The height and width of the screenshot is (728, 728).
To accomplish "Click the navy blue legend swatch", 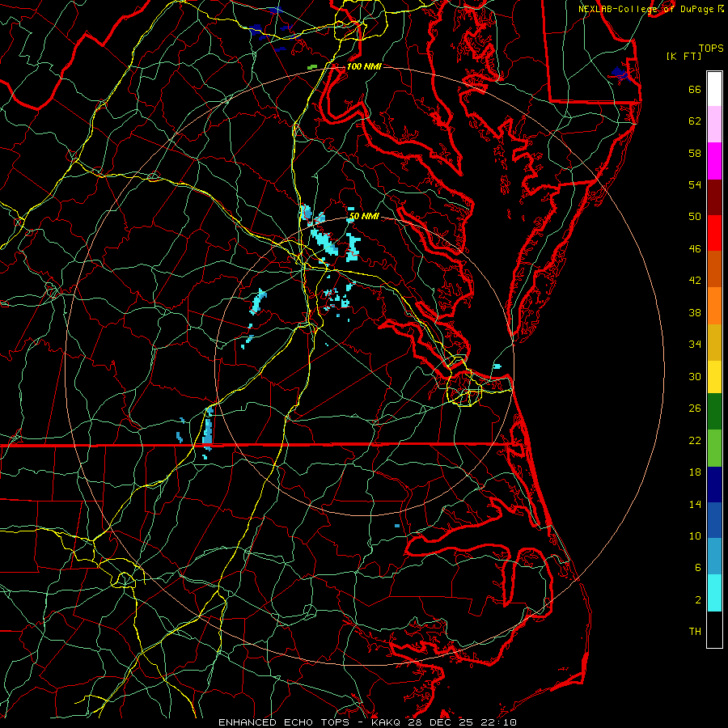I will 714,485.
